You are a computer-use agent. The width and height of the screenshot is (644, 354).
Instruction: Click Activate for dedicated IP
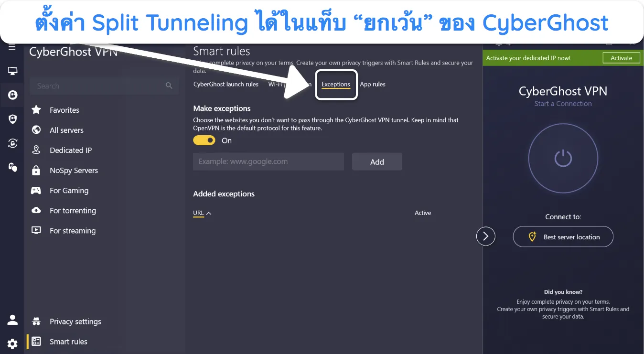pos(621,58)
